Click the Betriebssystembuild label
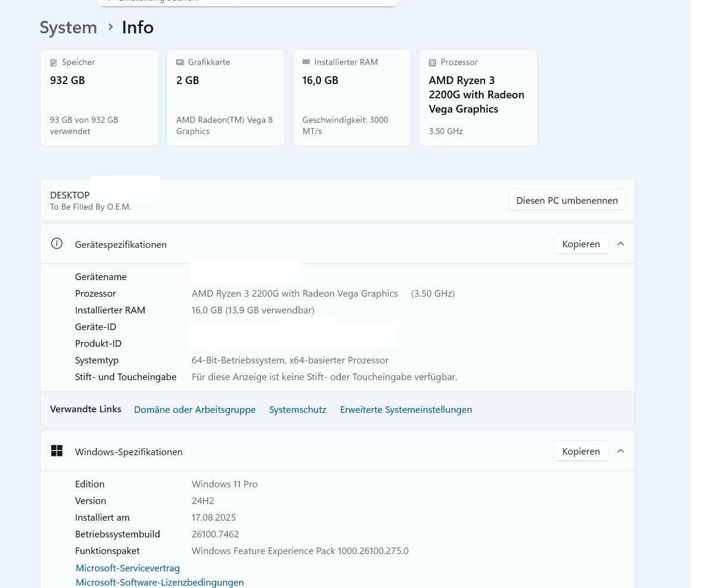Viewport: 704px width, 588px height. click(x=118, y=534)
